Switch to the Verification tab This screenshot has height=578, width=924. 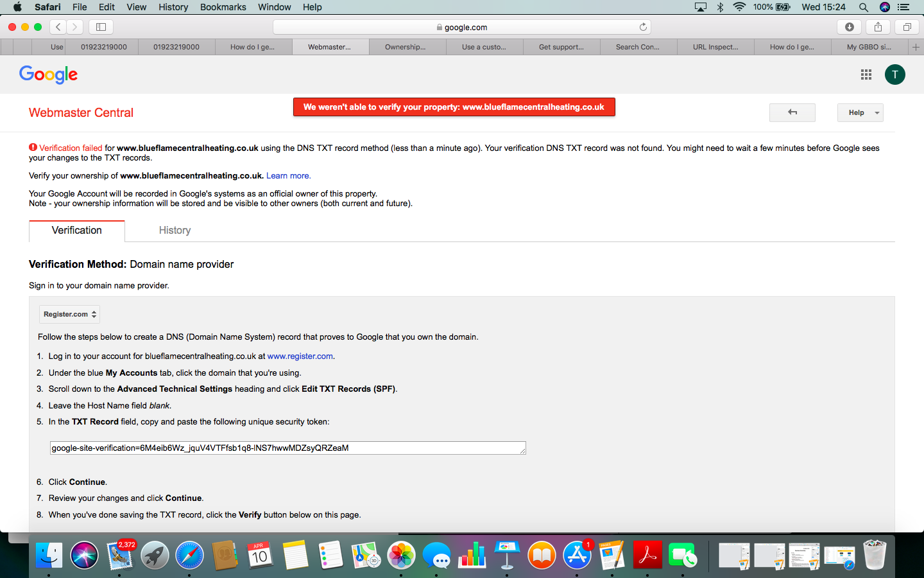[x=77, y=231]
